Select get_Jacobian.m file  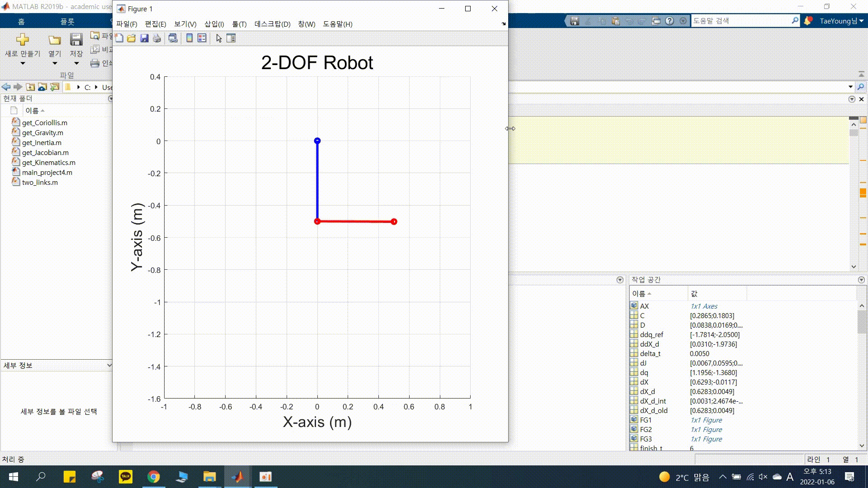(x=45, y=153)
